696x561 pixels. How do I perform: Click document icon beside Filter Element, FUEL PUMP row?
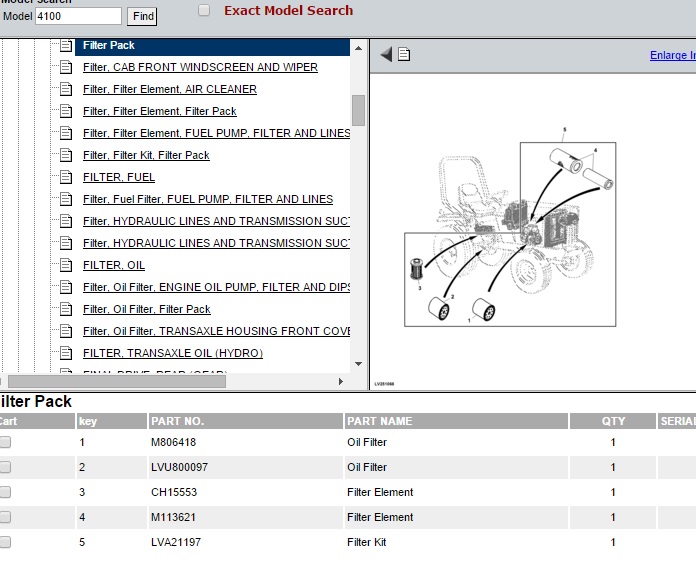point(66,133)
